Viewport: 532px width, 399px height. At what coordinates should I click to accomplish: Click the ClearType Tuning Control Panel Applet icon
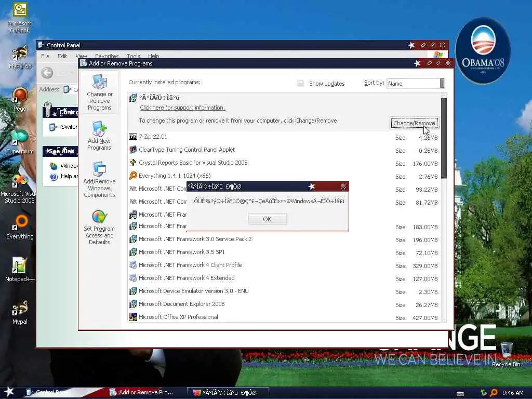point(133,150)
